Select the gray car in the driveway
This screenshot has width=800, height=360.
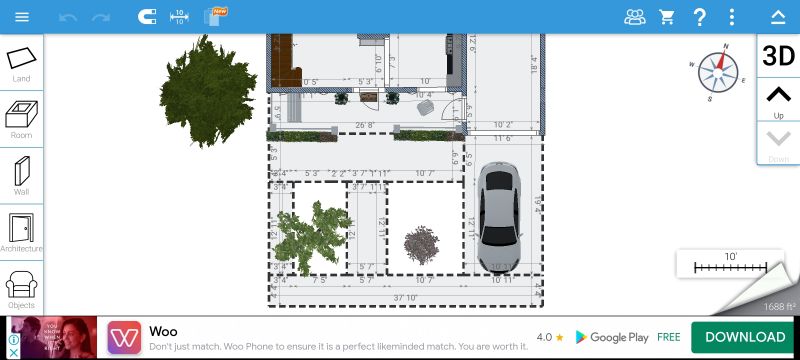coord(498,217)
